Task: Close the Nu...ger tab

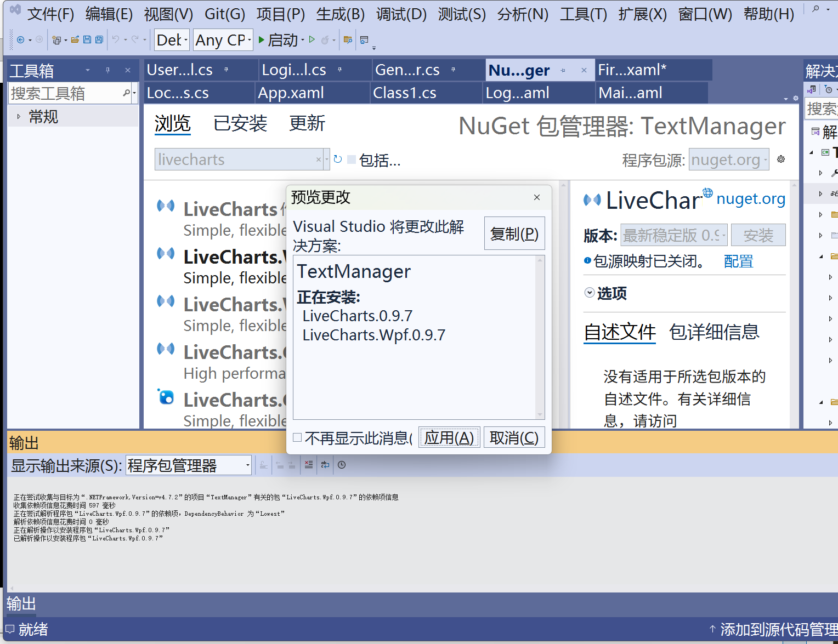Action: tap(584, 70)
